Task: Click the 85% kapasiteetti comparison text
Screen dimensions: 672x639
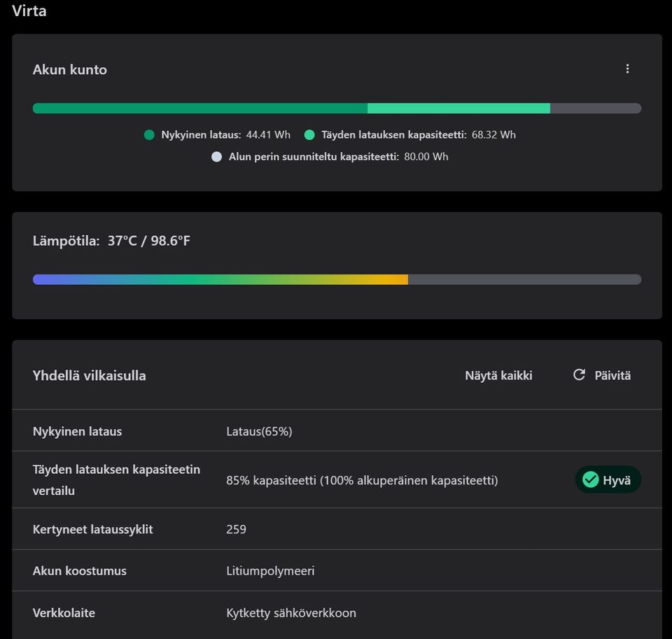Action: point(362,481)
